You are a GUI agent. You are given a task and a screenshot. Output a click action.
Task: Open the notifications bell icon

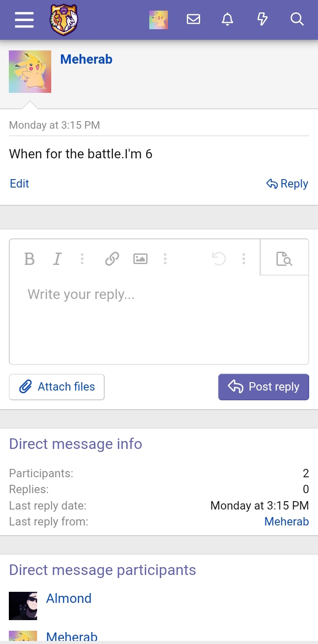point(227,19)
